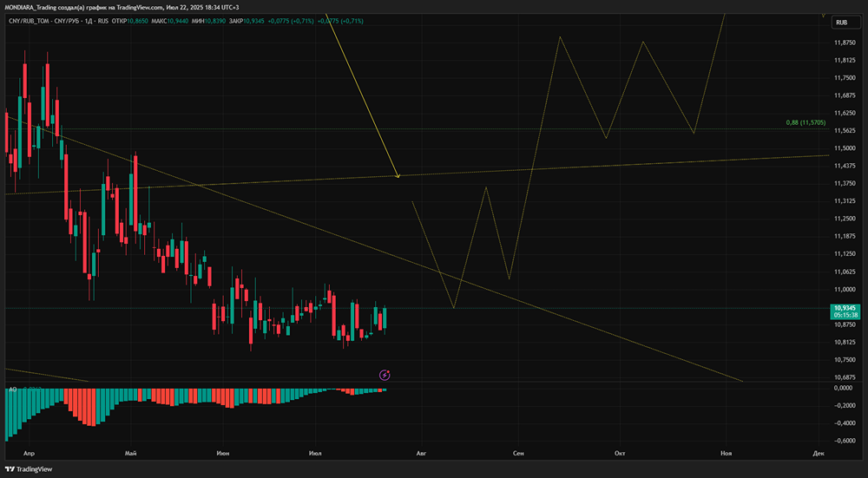
Task: Click the 11,3750 price axis label
Action: [845, 184]
